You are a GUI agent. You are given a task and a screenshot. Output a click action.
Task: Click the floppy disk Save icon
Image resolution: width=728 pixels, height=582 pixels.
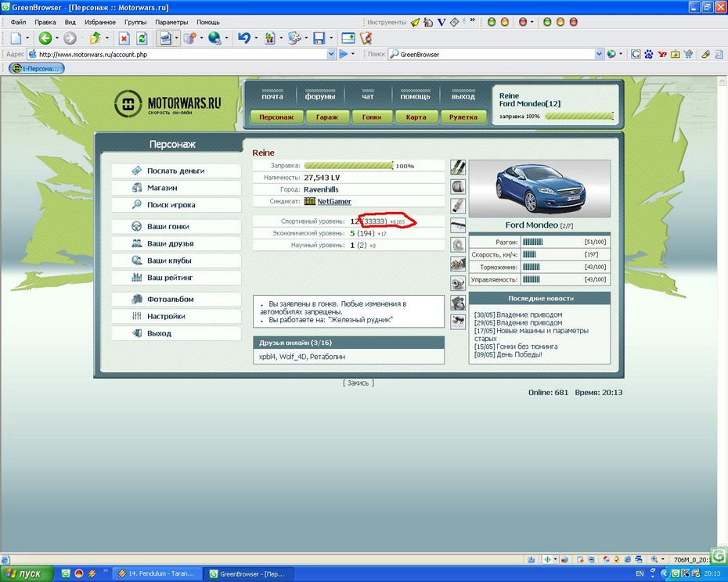pos(319,38)
